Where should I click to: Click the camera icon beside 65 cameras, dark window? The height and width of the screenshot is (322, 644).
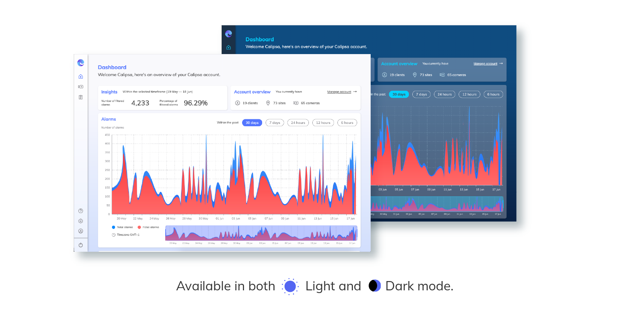[442, 75]
